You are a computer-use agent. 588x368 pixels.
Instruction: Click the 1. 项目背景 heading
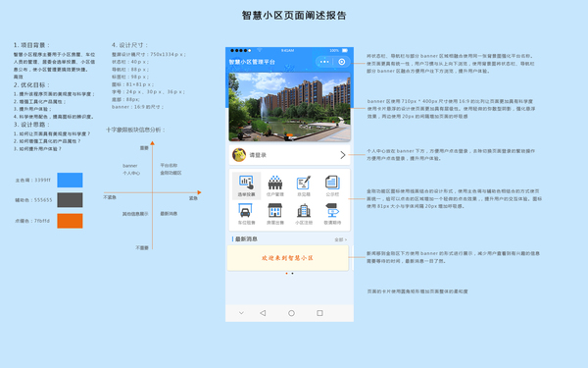tap(32, 45)
